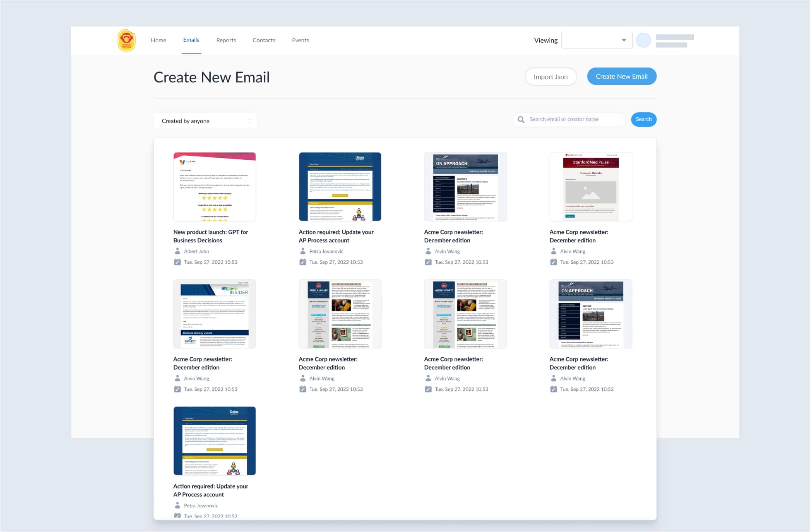Click the Create New Email button
This screenshot has width=810, height=532.
[x=621, y=76]
